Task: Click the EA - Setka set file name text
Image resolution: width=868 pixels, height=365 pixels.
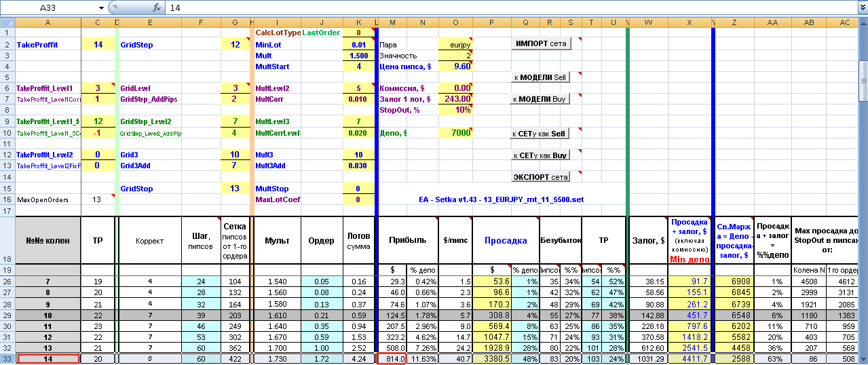Action: click(502, 199)
